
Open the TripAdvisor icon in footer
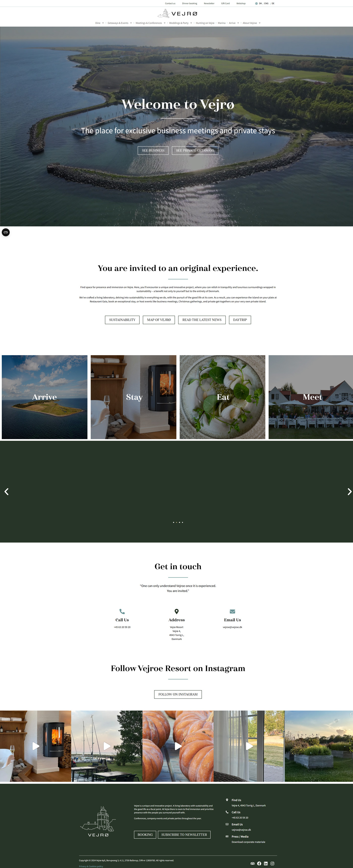coord(252,863)
